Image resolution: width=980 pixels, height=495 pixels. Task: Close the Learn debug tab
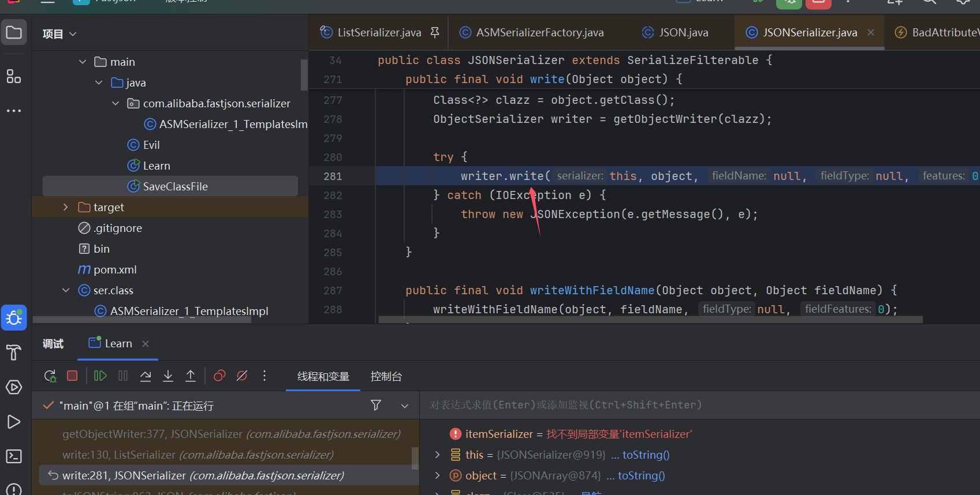pyautogui.click(x=146, y=344)
